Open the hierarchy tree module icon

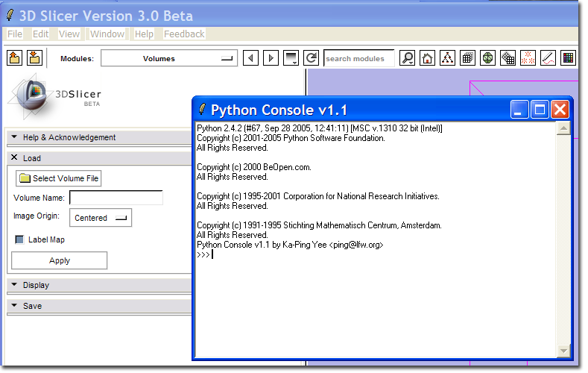[x=448, y=58]
